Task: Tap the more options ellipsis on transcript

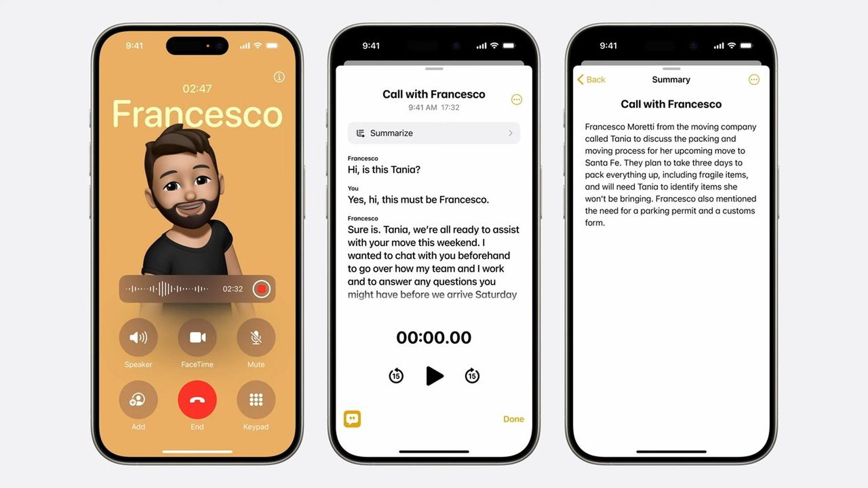Action: [x=516, y=99]
